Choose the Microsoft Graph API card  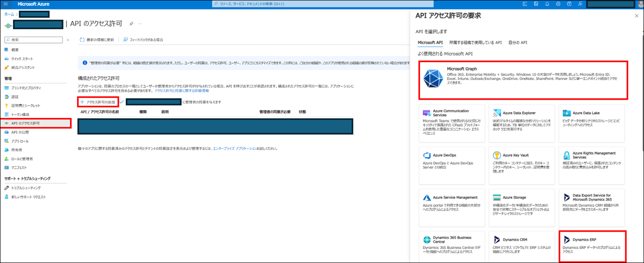pyautogui.click(x=523, y=80)
